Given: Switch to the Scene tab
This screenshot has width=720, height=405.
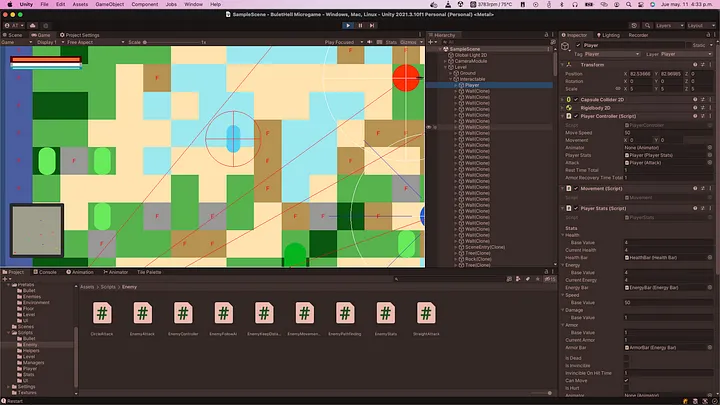Looking at the screenshot, I should [12, 35].
